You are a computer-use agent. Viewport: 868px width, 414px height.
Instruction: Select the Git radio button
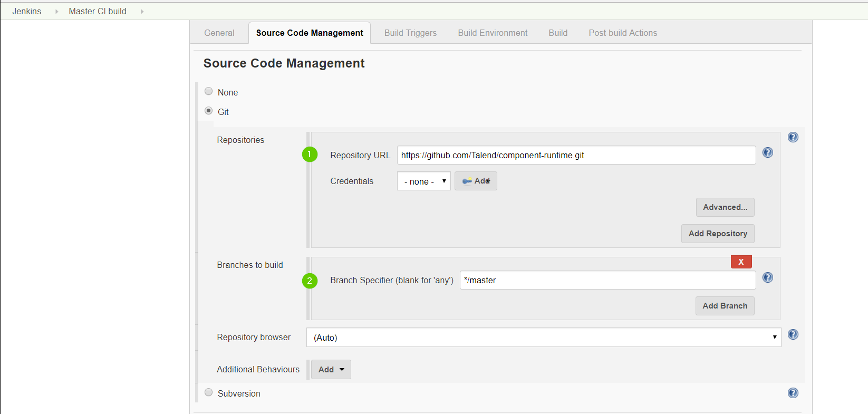tap(209, 111)
